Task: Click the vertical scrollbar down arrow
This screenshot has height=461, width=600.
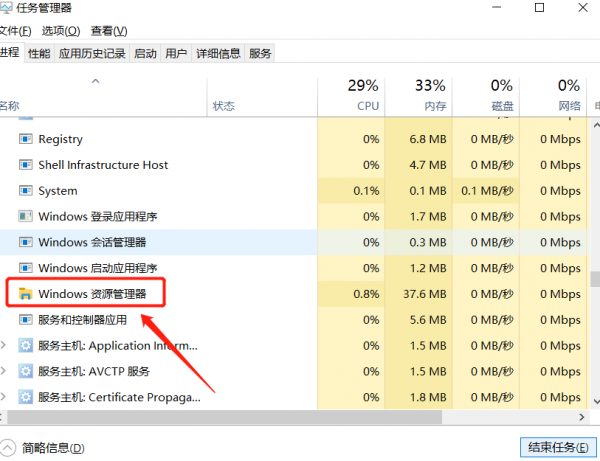Action: (x=596, y=401)
